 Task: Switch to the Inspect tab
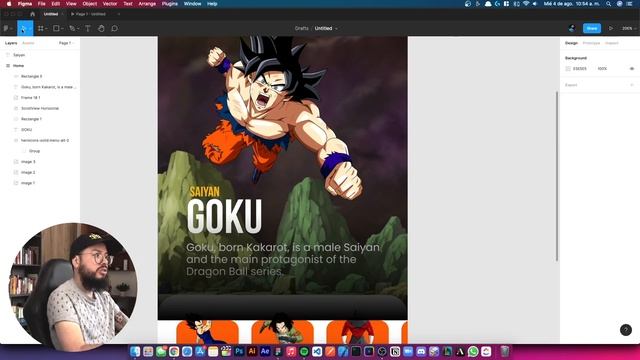[612, 43]
